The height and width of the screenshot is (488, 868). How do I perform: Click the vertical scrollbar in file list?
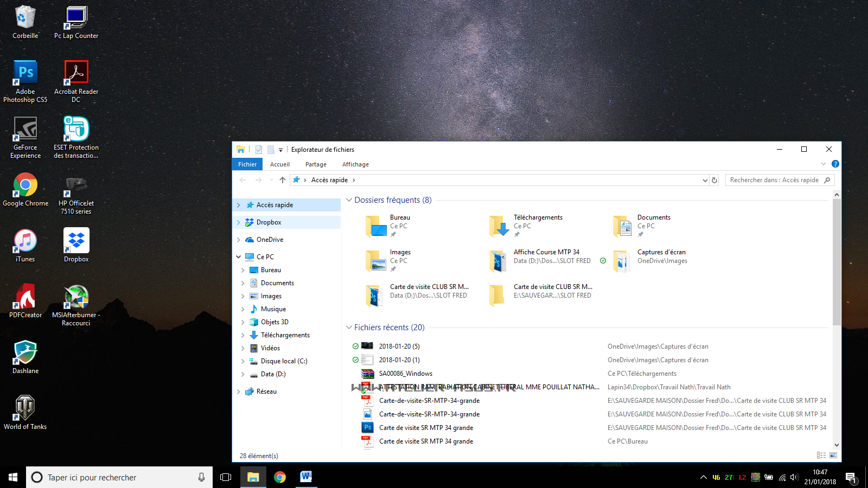pyautogui.click(x=837, y=260)
